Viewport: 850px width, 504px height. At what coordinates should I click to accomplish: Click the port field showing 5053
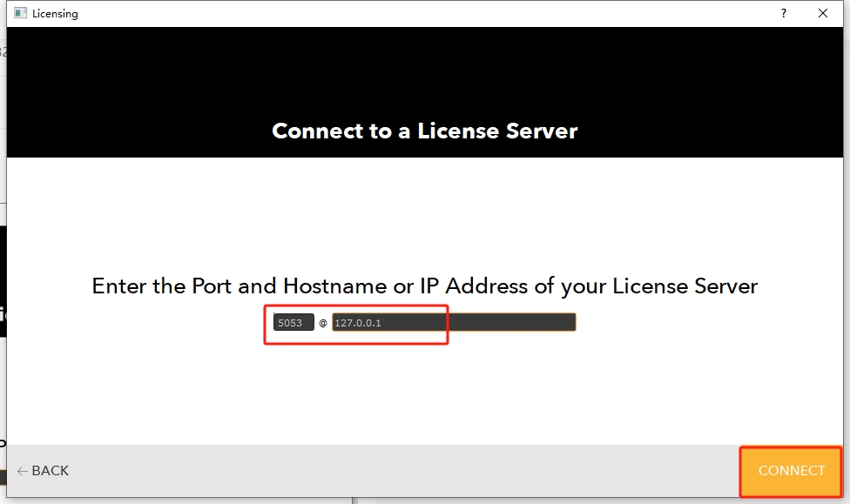(x=293, y=323)
